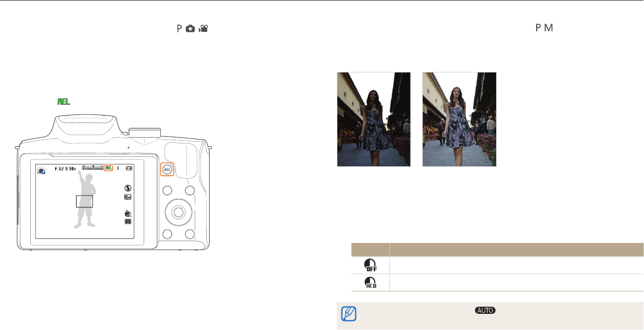The height and width of the screenshot is (330, 644).
Task: Click the Program mode camera icon on screen
Action: tap(42, 170)
